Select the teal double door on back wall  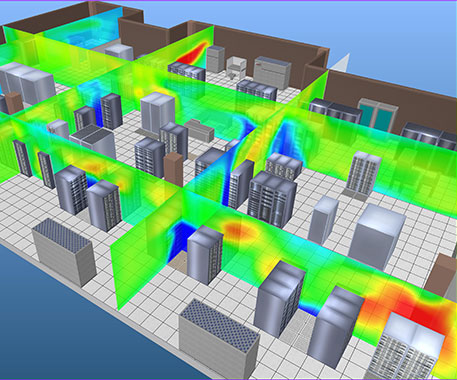[x=378, y=115]
